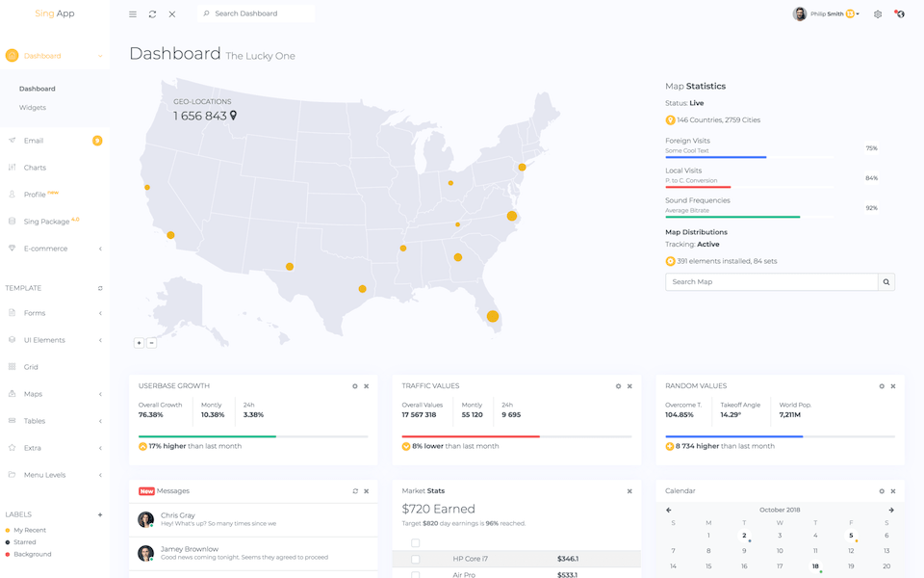This screenshot has height=578, width=924.
Task: Click the globe notifications icon
Action: point(898,14)
